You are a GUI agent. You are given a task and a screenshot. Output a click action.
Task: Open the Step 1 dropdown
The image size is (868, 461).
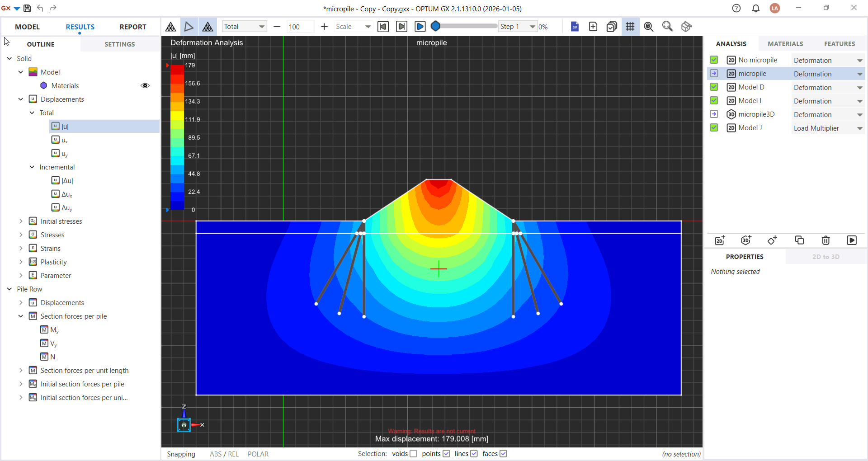(518, 27)
